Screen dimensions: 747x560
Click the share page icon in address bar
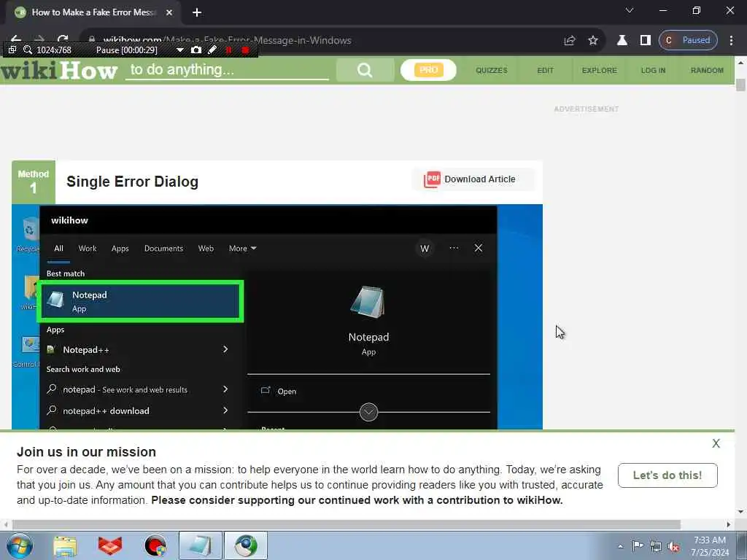570,41
